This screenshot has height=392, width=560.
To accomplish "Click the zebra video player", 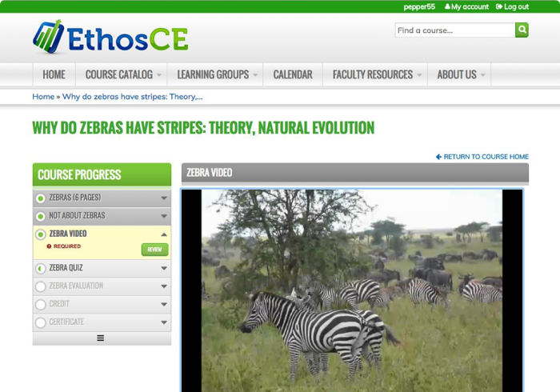I will 352,290.
